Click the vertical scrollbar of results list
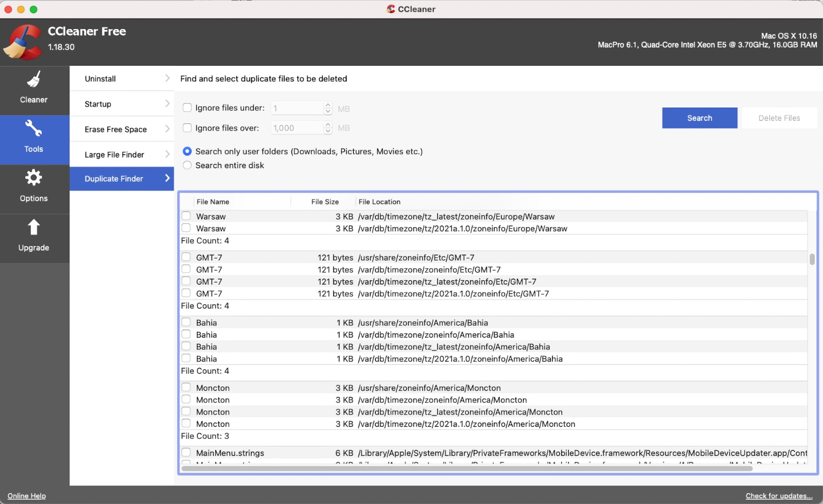 pyautogui.click(x=812, y=259)
